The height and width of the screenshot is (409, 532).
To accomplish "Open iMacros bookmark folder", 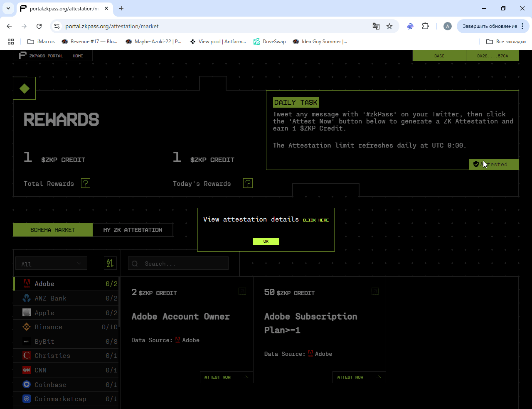I will pyautogui.click(x=41, y=42).
